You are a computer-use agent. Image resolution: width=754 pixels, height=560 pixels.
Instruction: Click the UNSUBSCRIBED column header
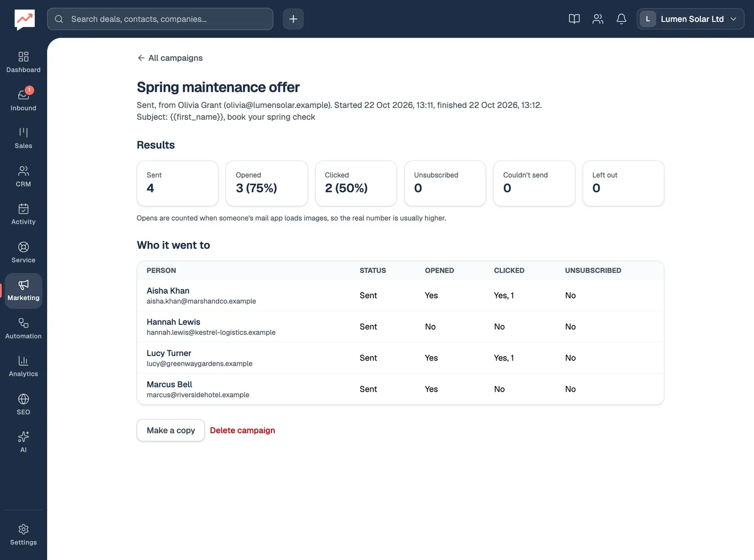click(x=593, y=271)
